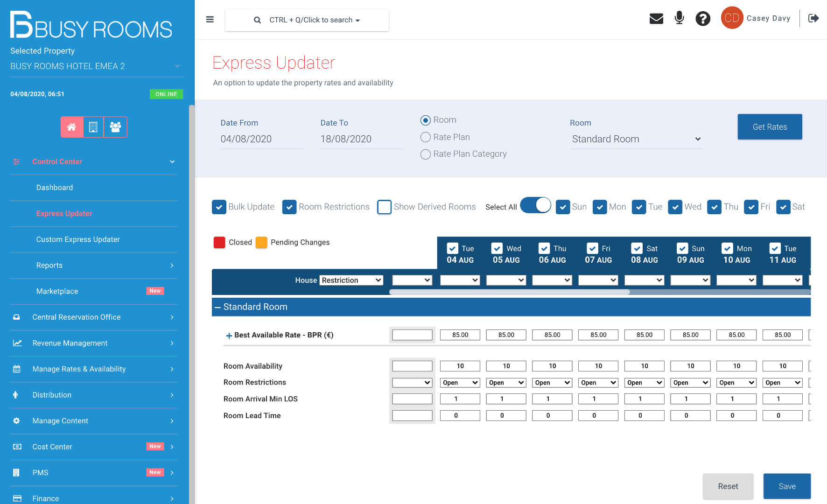The height and width of the screenshot is (504, 827).
Task: Click the sidebar vertical scrollbar
Action: 191,303
